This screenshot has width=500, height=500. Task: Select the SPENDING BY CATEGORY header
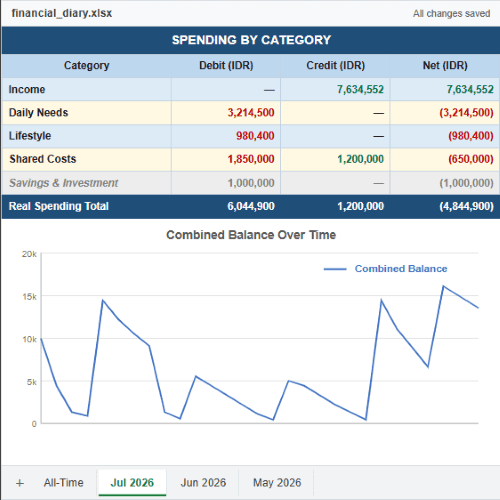pyautogui.click(x=251, y=40)
